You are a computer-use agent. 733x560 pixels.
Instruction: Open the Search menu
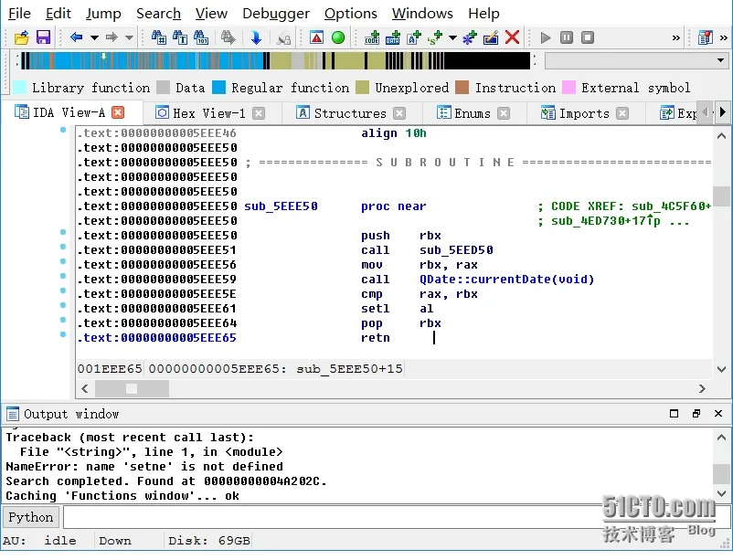tap(158, 14)
